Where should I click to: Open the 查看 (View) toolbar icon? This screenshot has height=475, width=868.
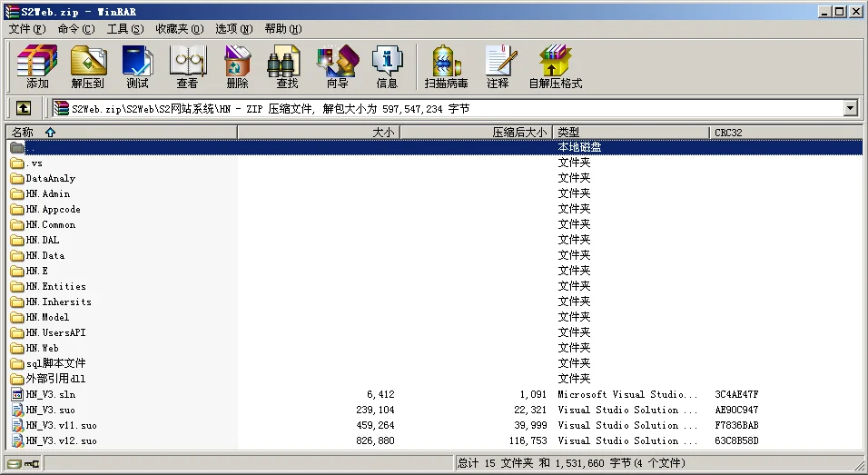(x=187, y=67)
